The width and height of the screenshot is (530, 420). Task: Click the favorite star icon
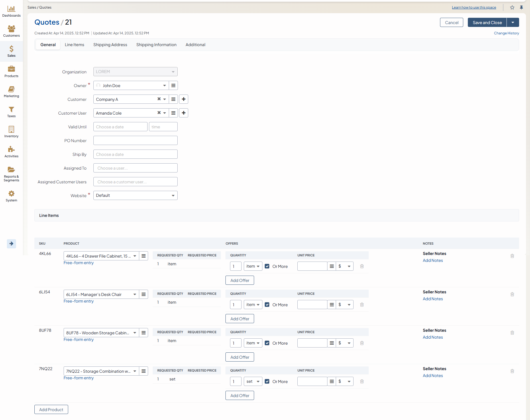[512, 7]
